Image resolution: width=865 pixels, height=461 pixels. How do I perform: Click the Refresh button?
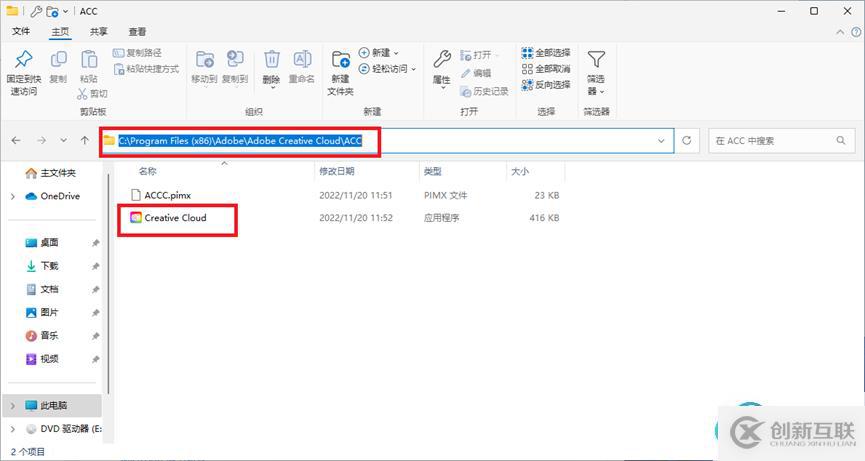[687, 141]
